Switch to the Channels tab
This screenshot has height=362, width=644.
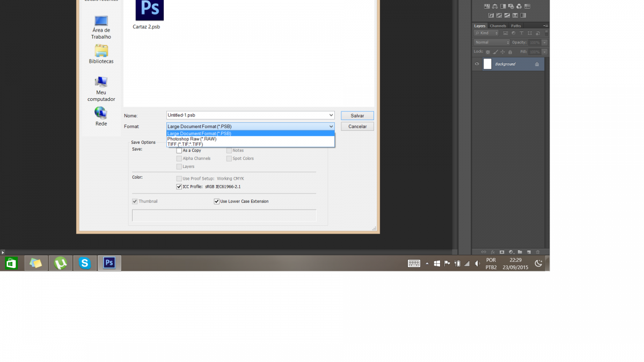(498, 26)
